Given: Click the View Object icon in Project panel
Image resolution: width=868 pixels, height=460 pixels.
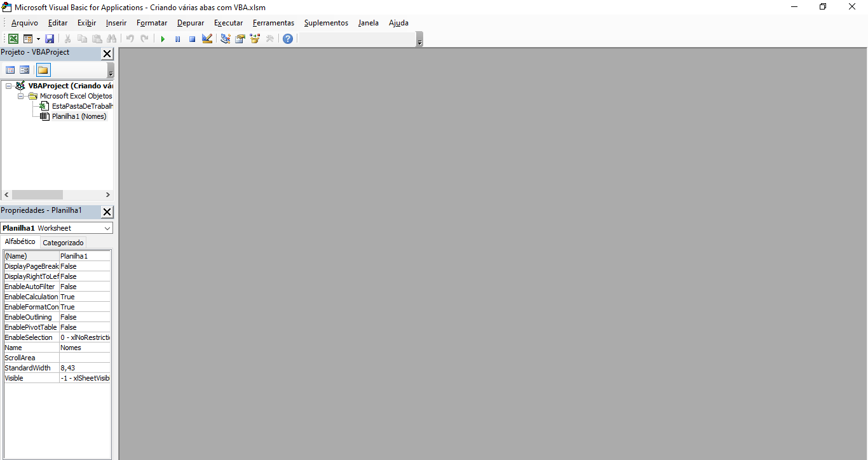Looking at the screenshot, I should [x=25, y=70].
